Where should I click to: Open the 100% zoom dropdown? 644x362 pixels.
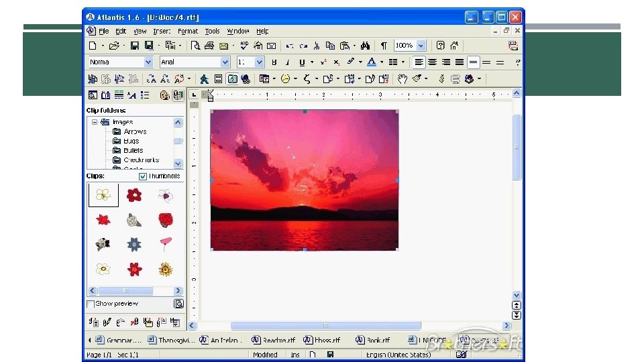tap(421, 46)
